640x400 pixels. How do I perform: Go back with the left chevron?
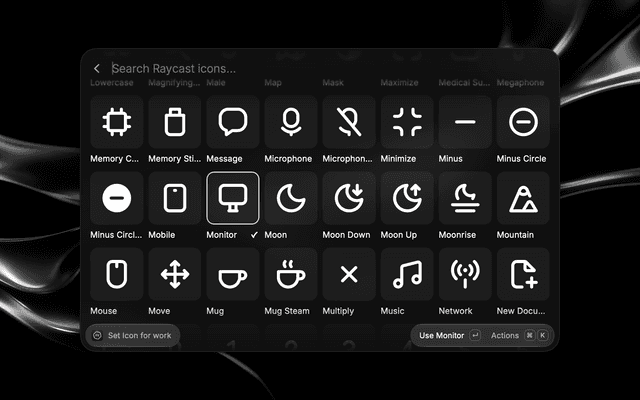[97, 69]
